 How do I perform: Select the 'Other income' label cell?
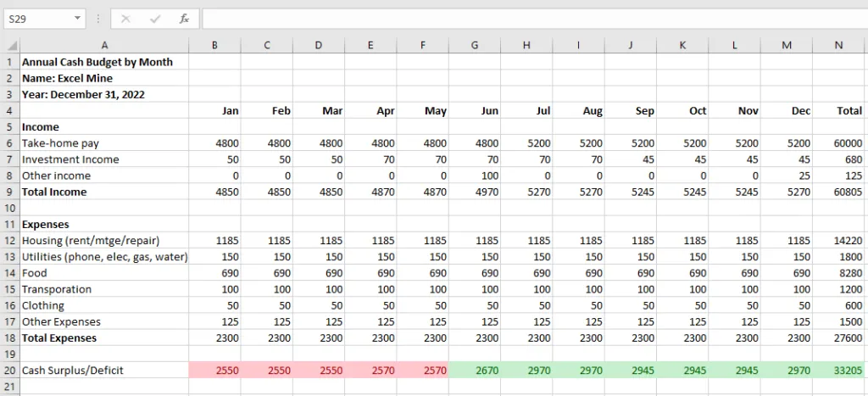tap(104, 176)
